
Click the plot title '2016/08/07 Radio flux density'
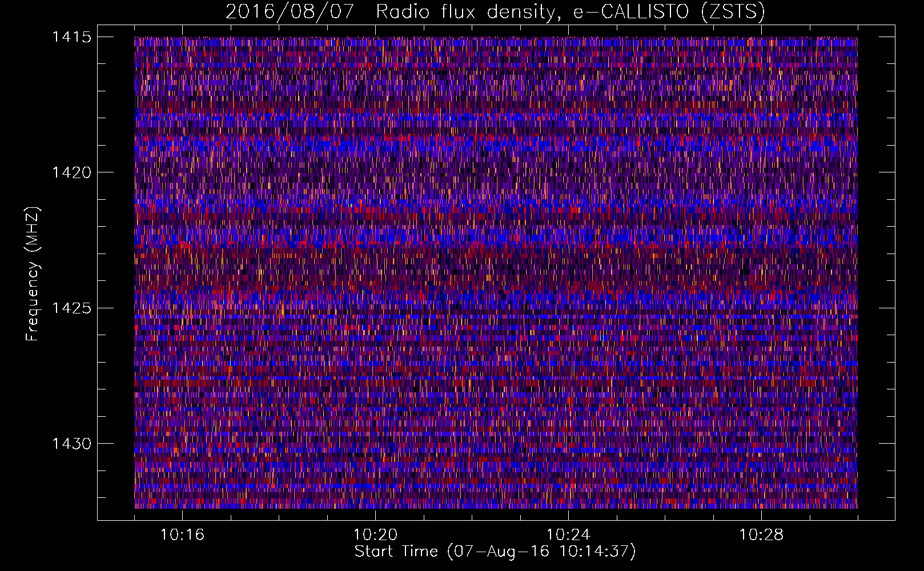click(x=495, y=12)
